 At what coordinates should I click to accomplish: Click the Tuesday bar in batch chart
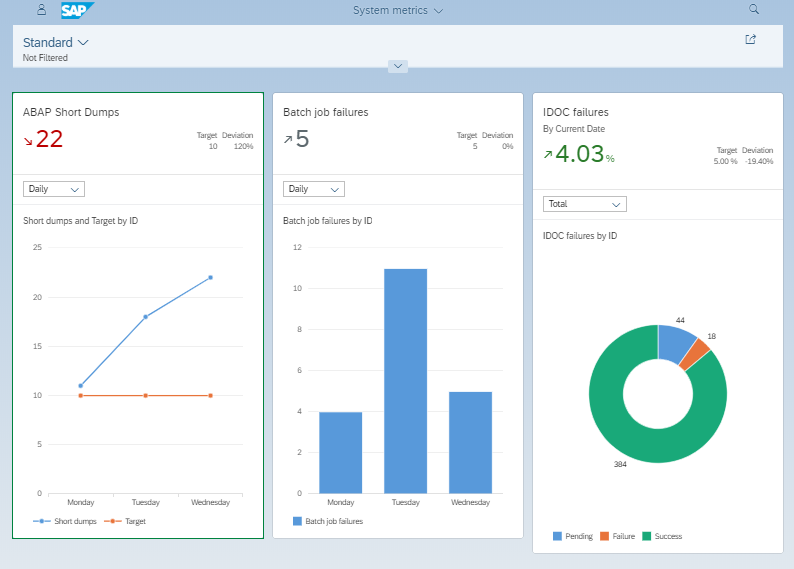pos(405,380)
